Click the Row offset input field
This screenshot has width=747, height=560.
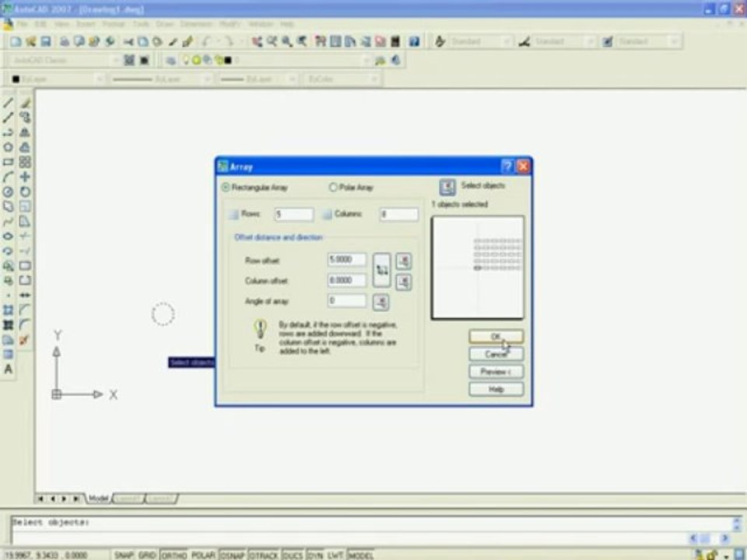coord(347,260)
